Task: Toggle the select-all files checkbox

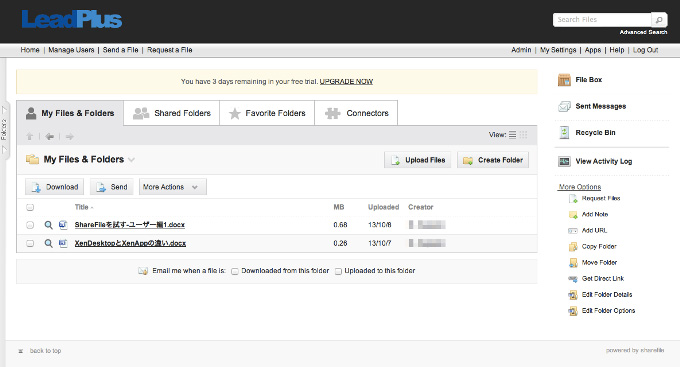Action: pyautogui.click(x=30, y=207)
